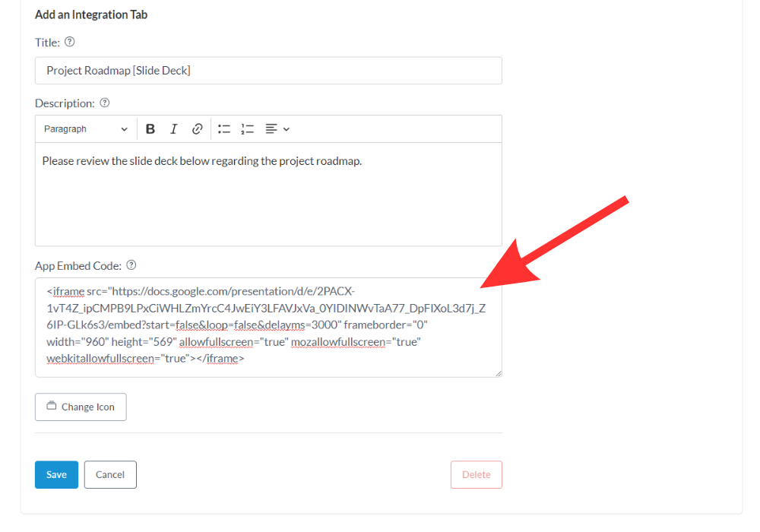Click the Change Icon button

(x=81, y=407)
